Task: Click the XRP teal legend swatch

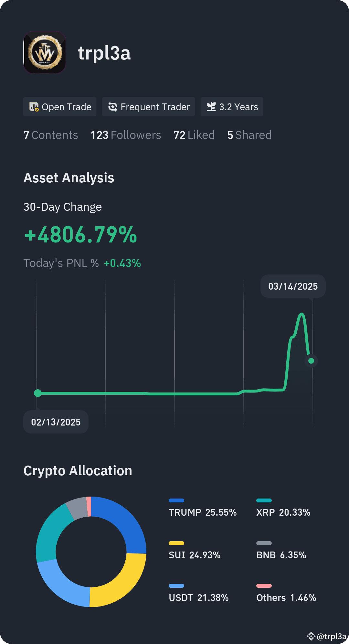Action: (x=264, y=500)
